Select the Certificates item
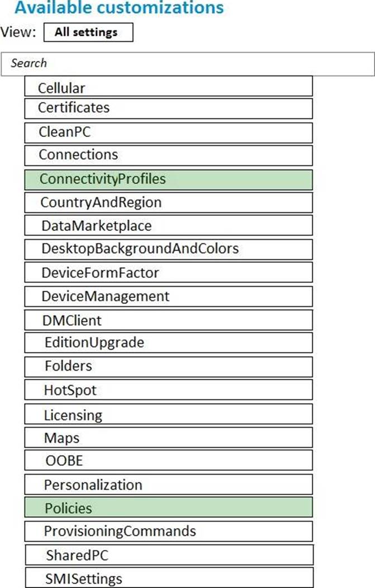Screen dimensions: 375x588 tap(168, 108)
